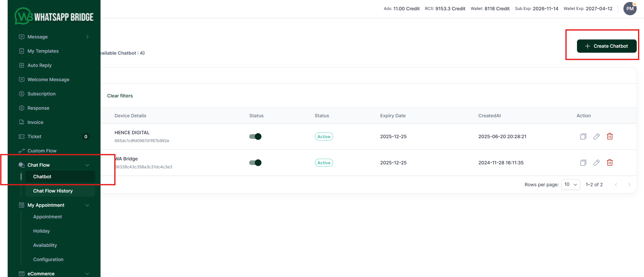The image size is (644, 277).
Task: Edit the HENCE DIGITAL chatbot with pencil icon
Action: coord(596,137)
